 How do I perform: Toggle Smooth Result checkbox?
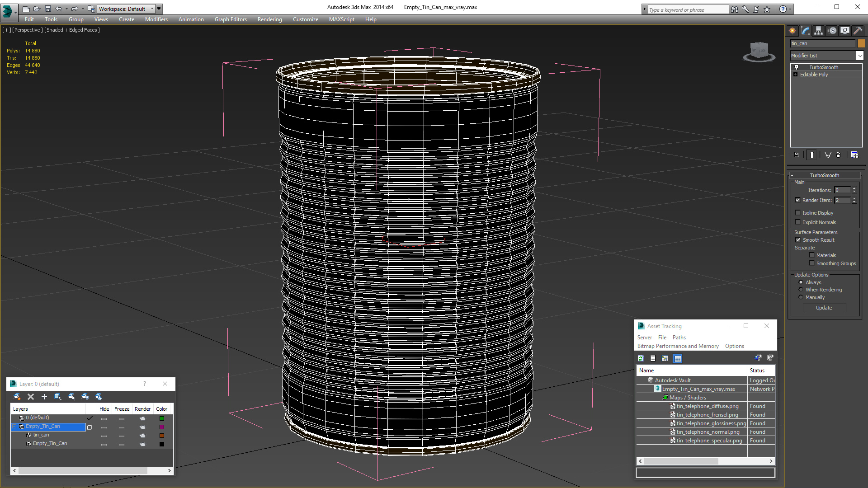coord(798,240)
